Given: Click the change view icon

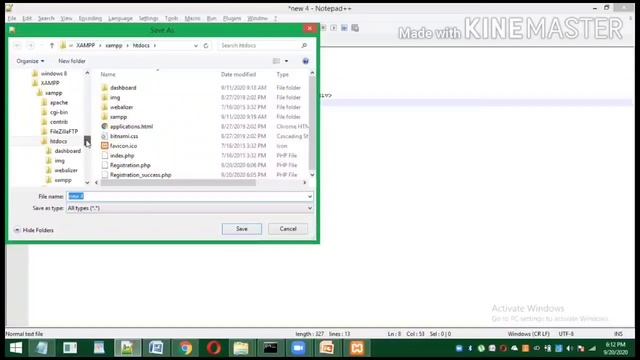Looking at the screenshot, I should coord(276,61).
